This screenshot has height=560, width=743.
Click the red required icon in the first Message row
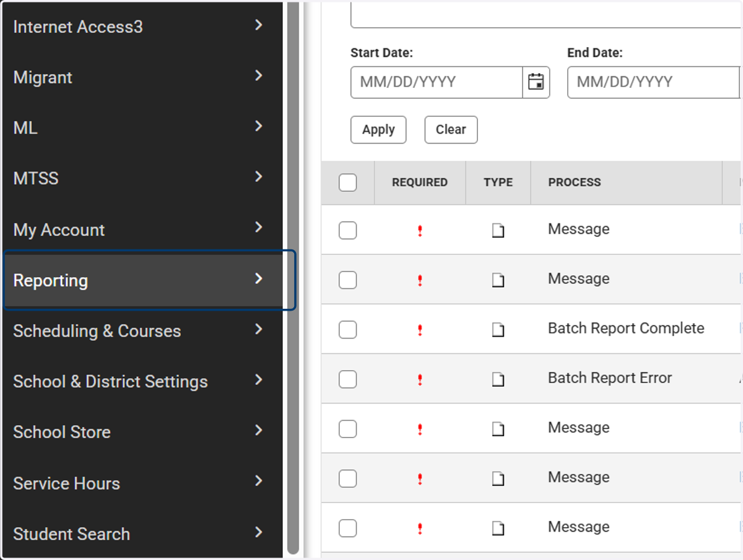pos(420,231)
